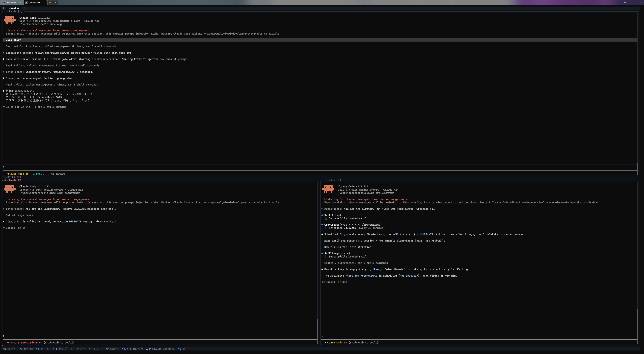The width and height of the screenshot is (644, 354).
Task: Click 'Scheduled 1b182ca7 (Every 30 minutes)' line
Action: click(x=357, y=228)
